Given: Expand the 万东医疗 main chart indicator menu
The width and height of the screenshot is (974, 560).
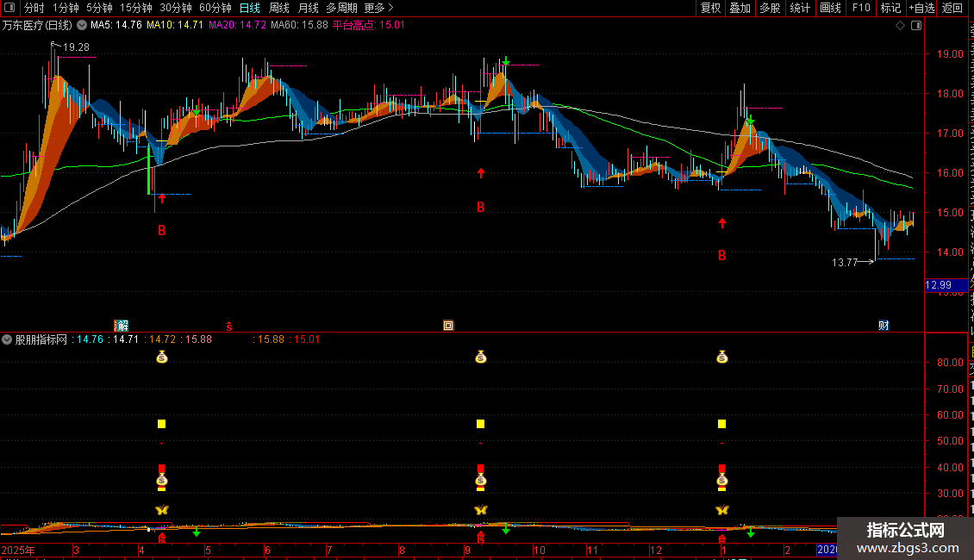Looking at the screenshot, I should (x=82, y=25).
